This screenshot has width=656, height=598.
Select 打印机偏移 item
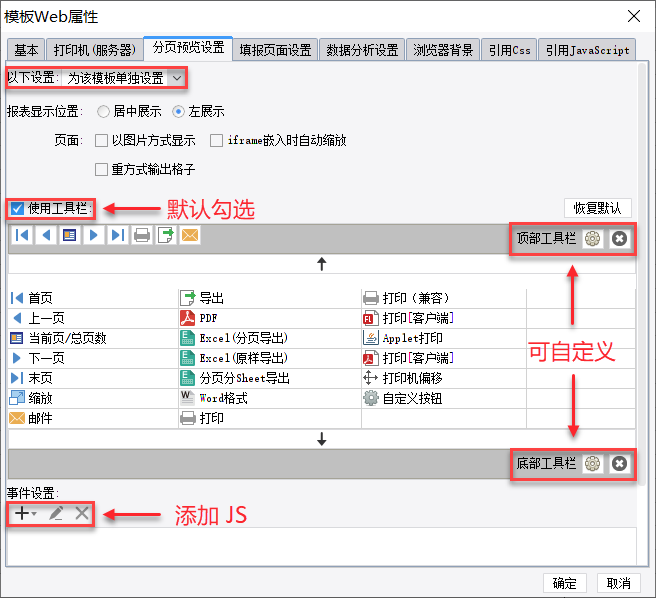[444, 378]
